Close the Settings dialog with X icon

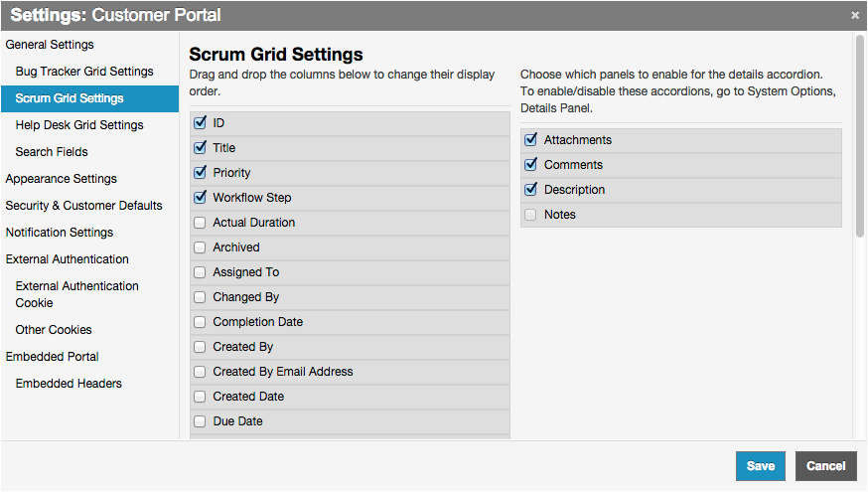coord(855,16)
